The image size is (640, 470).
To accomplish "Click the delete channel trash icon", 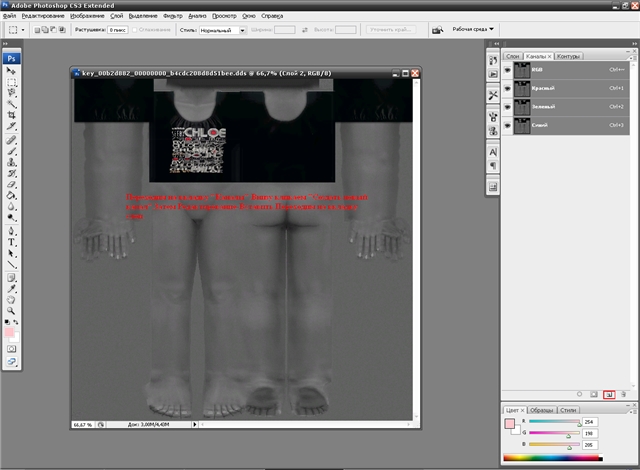I will coord(622,394).
